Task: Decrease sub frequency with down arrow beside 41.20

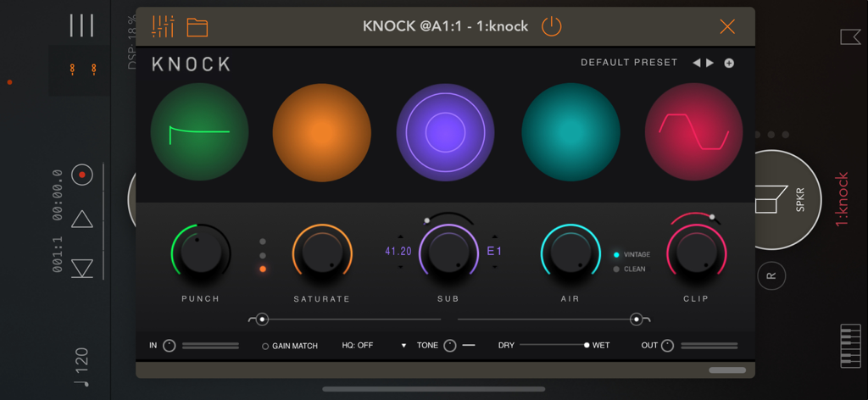Action: [x=400, y=267]
